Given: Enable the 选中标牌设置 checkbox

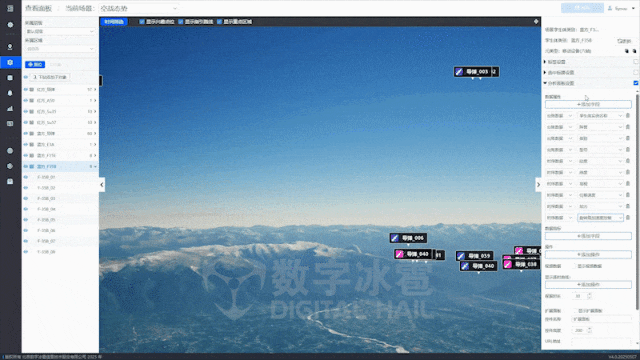Looking at the screenshot, I should [636, 72].
